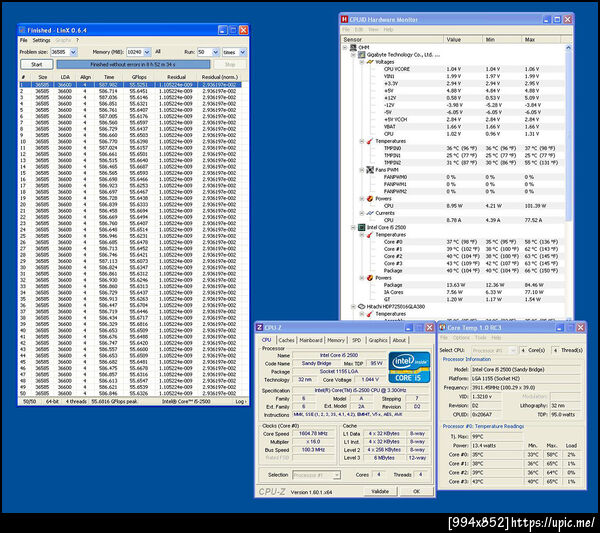Screen dimensions: 600x533
Task: Click the CPU-Z title bar icon
Action: [x=259, y=328]
